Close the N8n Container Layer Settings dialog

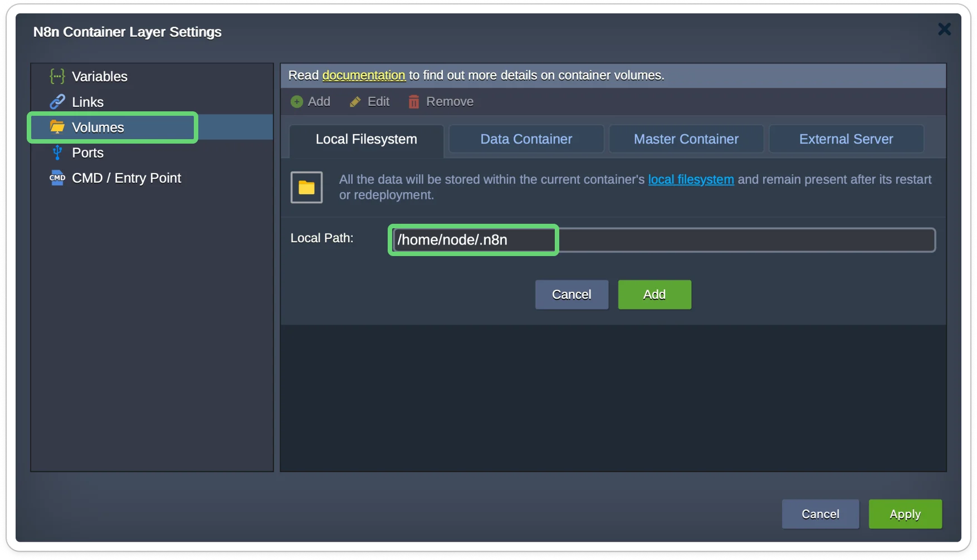coord(944,29)
